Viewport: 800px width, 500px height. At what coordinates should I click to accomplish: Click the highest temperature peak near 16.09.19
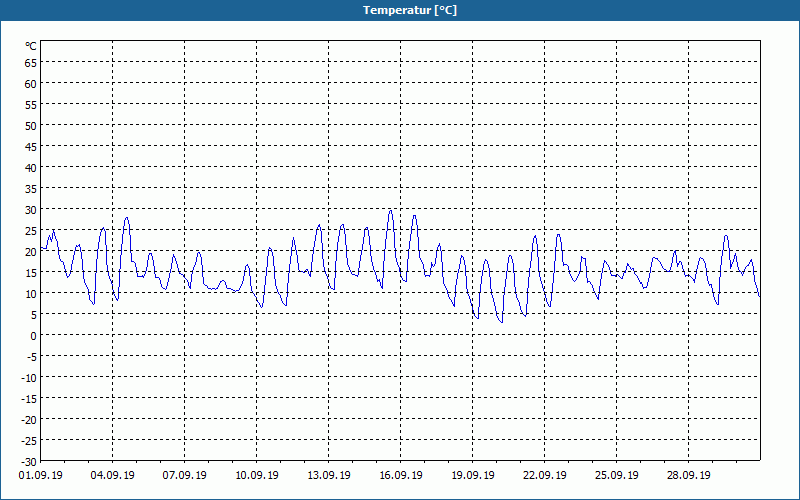391,210
